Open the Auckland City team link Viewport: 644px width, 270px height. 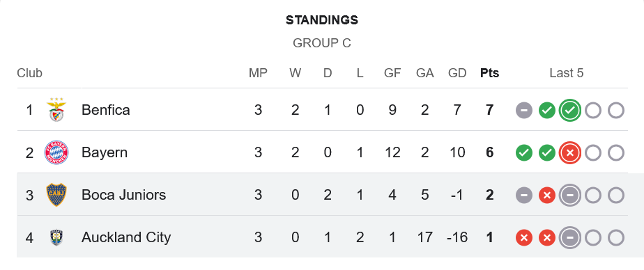[x=126, y=237]
